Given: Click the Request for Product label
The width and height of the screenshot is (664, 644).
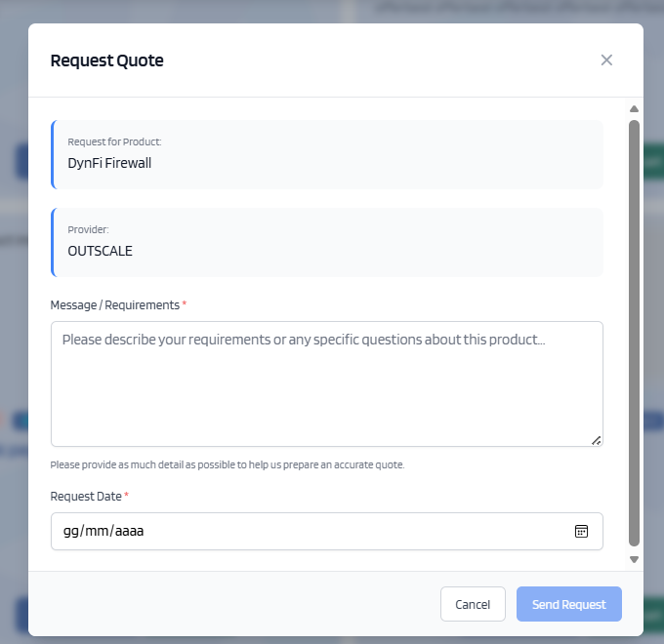Looking at the screenshot, I should [x=114, y=141].
